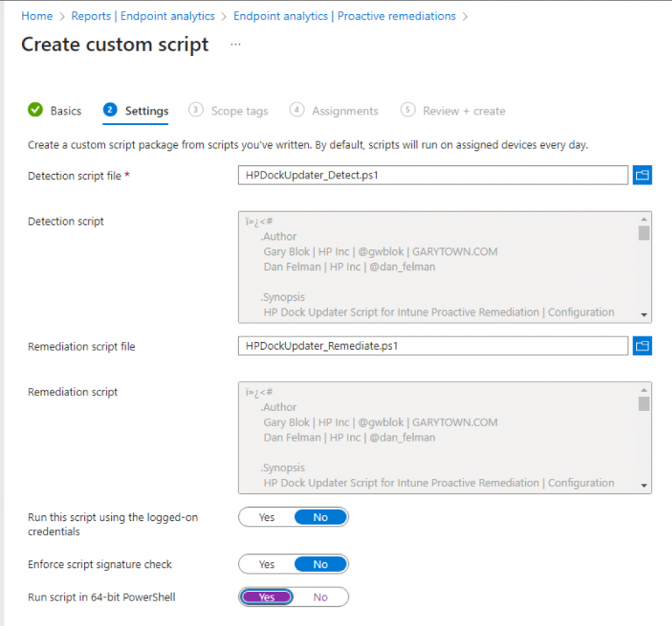Switch to the Settings tab
Image resolution: width=672 pixels, height=626 pixels.
(x=146, y=111)
